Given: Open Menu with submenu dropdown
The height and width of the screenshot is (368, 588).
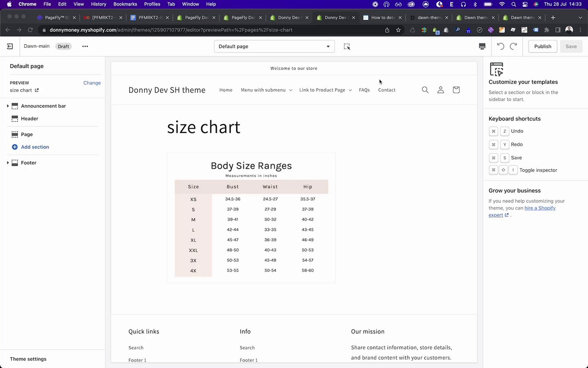Looking at the screenshot, I should 266,90.
